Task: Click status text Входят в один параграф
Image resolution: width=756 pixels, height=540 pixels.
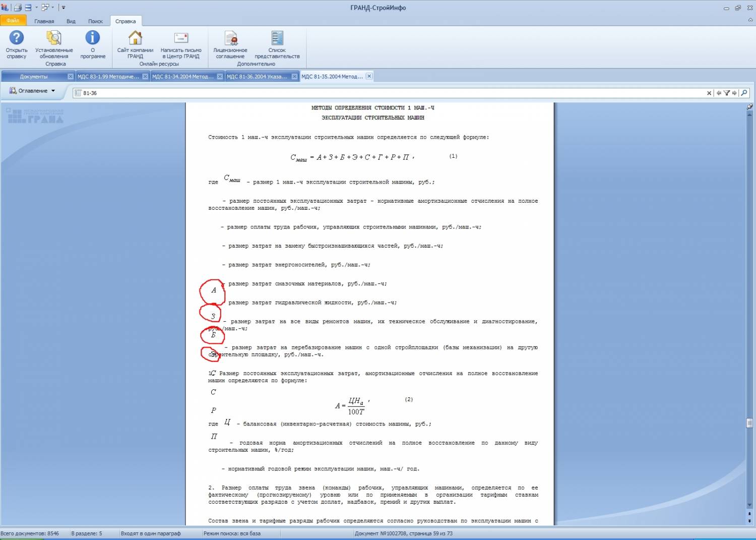Action: pyautogui.click(x=151, y=533)
